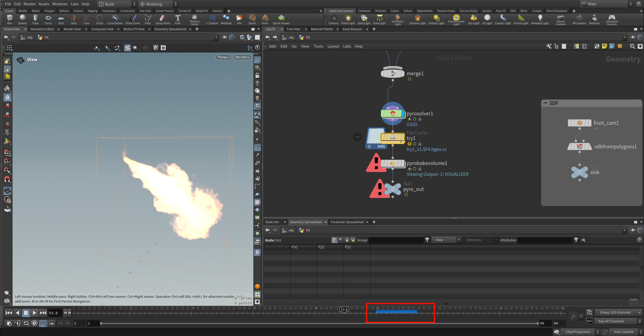Toggle the pin on Geometry Spreadsheet pane
The image size is (644, 336).
coord(633,230)
